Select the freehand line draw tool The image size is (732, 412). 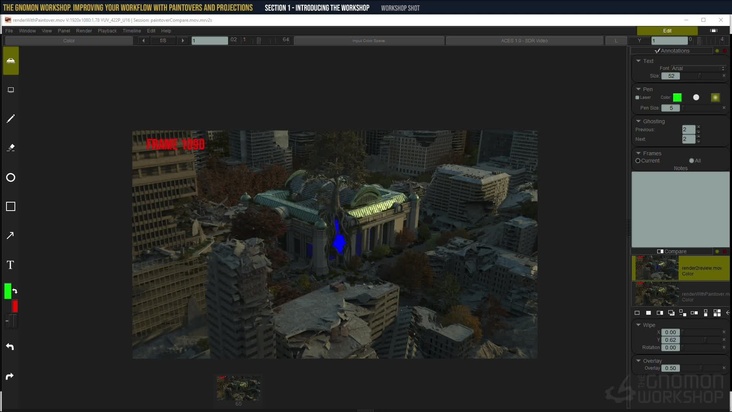(11, 119)
